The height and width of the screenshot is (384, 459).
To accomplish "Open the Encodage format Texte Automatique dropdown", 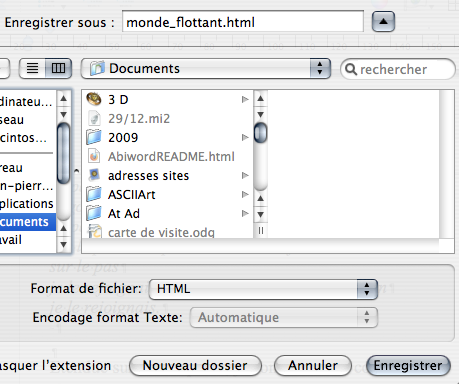I will 284,317.
